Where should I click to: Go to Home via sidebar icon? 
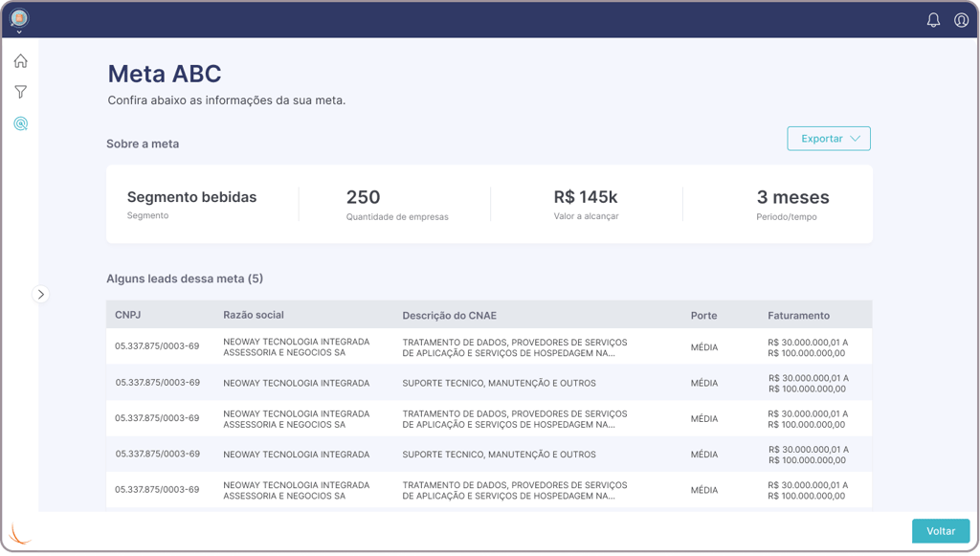point(20,61)
